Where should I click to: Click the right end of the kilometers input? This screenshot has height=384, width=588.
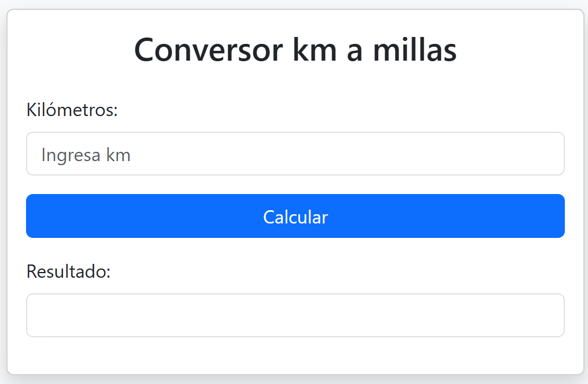pos(551,154)
